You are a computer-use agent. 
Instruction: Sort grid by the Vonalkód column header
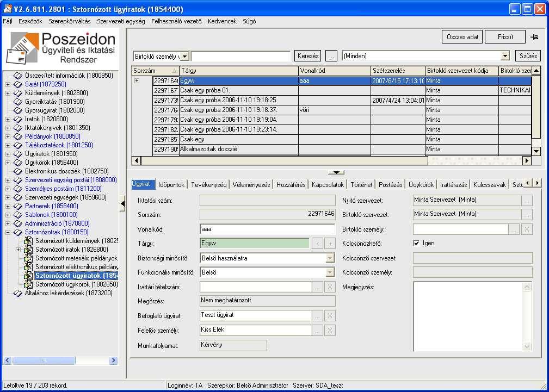click(x=335, y=71)
